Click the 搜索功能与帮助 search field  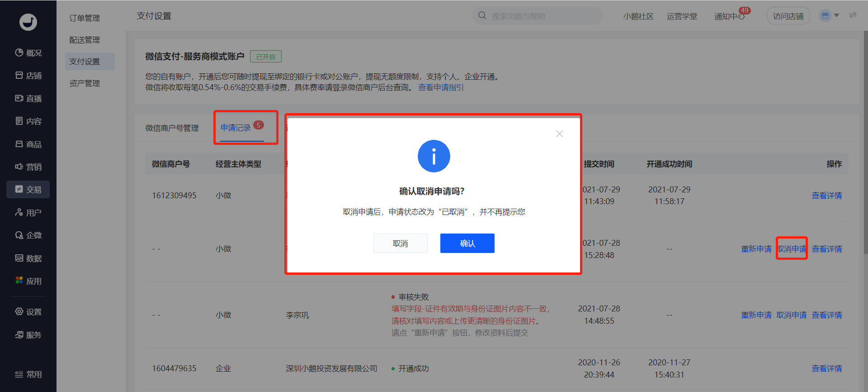[x=537, y=16]
